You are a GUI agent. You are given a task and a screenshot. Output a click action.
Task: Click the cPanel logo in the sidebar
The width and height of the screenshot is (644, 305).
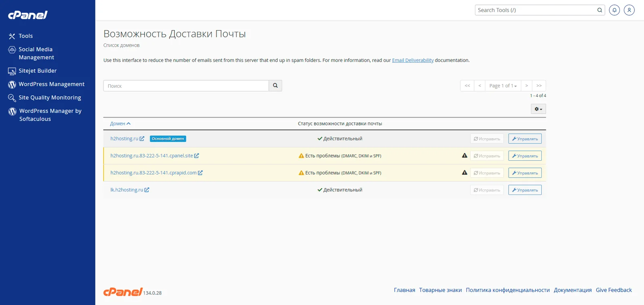[x=28, y=15]
